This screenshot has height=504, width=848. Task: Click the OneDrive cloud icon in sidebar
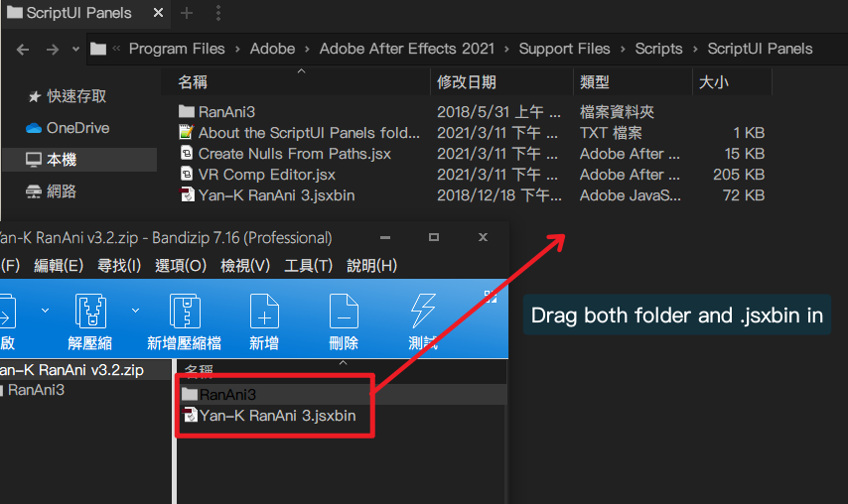34,128
